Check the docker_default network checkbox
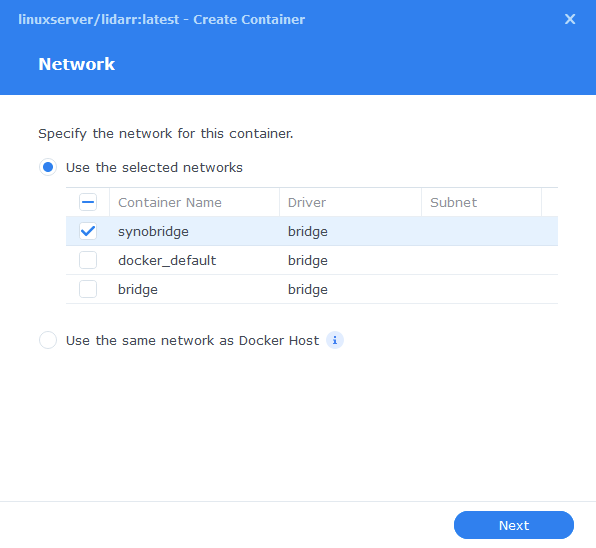The width and height of the screenshot is (596, 548). pyautogui.click(x=88, y=260)
